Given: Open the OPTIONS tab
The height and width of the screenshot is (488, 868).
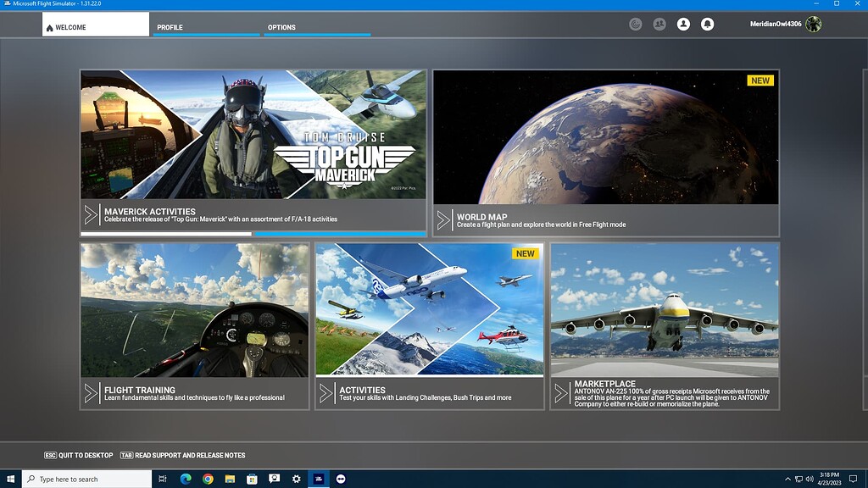Looking at the screenshot, I should tap(281, 27).
